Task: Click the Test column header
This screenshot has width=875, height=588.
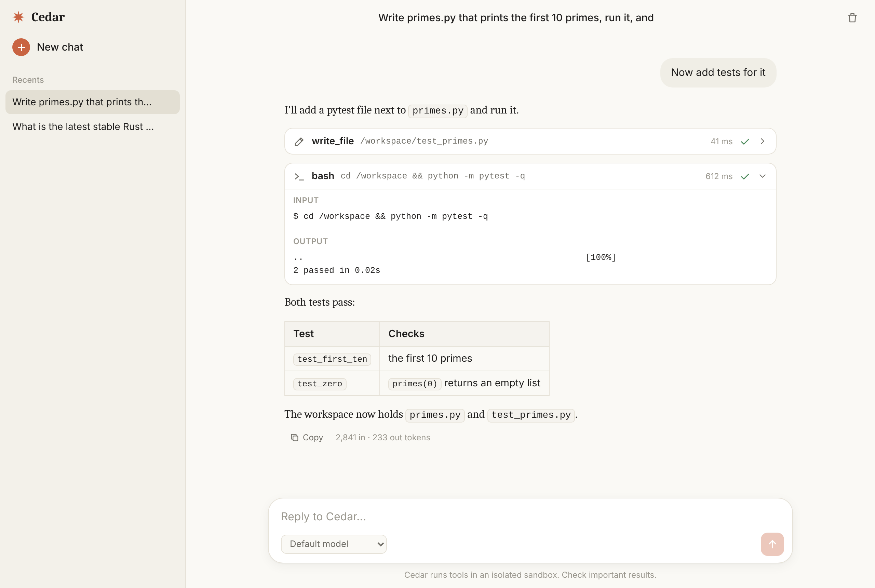Action: tap(332, 334)
